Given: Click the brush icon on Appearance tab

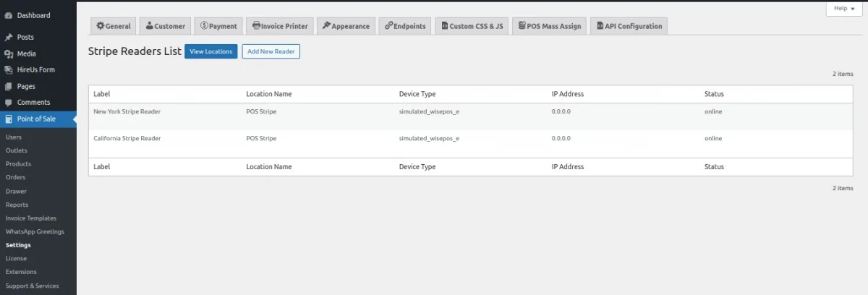Looking at the screenshot, I should (326, 26).
